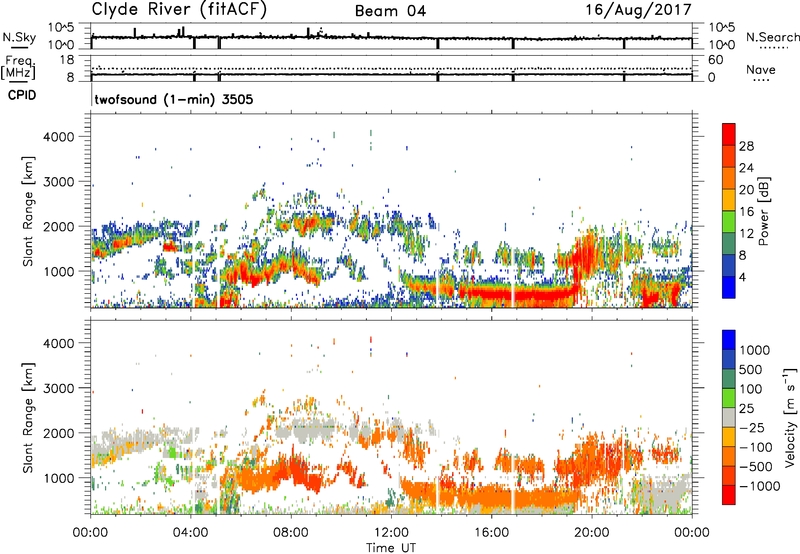
Task: Select the 'Beam 04' label
Action: [390, 11]
